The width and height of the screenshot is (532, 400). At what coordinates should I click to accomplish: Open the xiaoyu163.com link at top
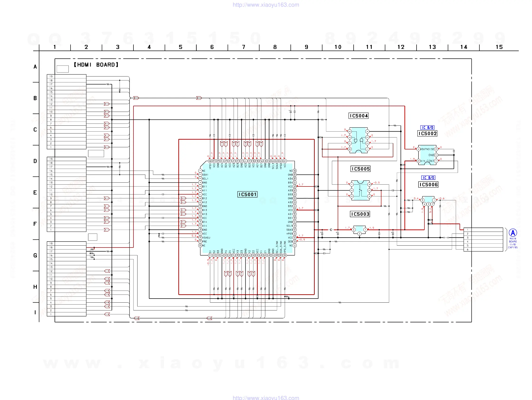click(x=266, y=5)
